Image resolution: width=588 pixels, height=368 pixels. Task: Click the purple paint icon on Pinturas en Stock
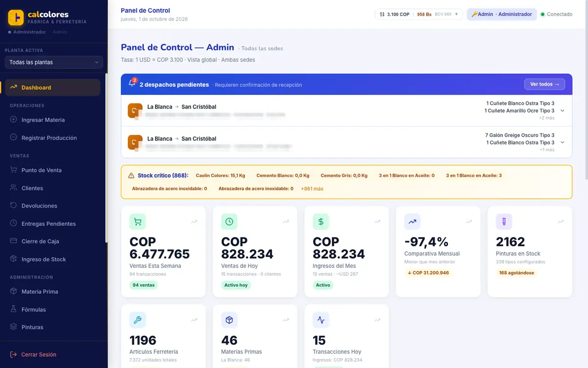point(504,222)
